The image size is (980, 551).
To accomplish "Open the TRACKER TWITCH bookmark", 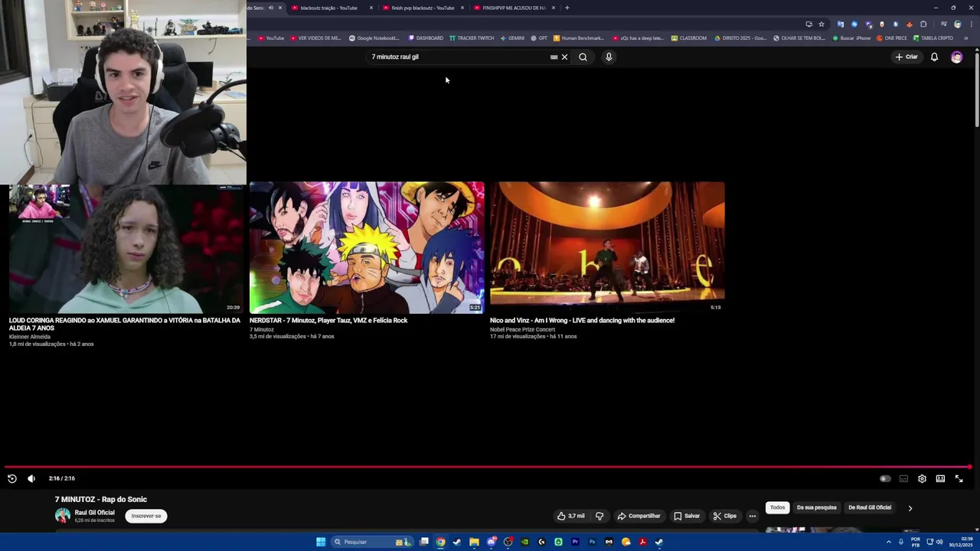I will pos(472,37).
